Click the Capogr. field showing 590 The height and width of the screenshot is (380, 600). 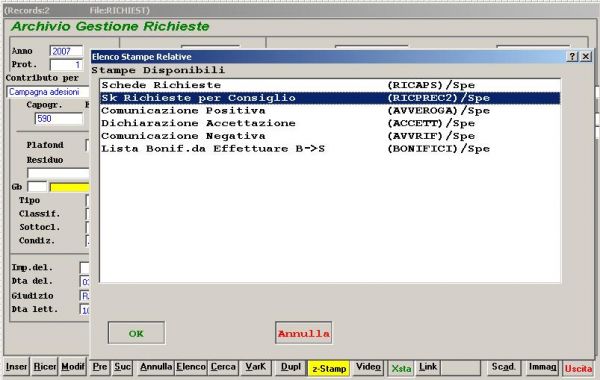[x=59, y=119]
